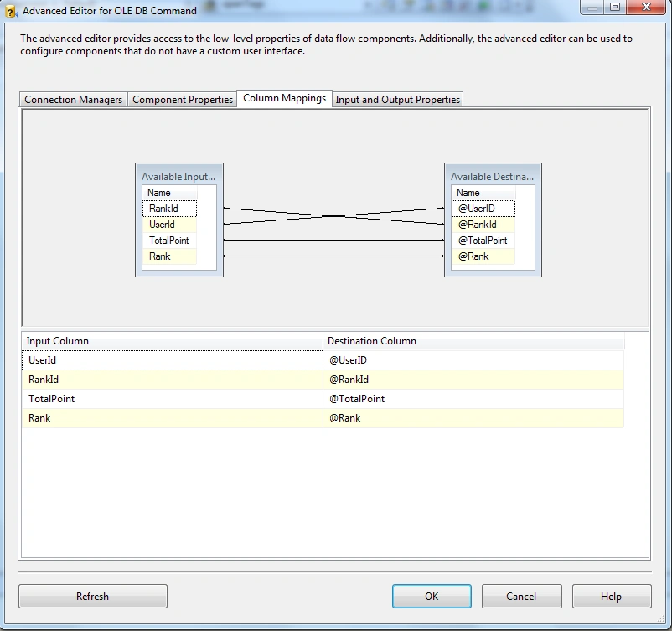Select UserId in Available Input columns

point(170,225)
